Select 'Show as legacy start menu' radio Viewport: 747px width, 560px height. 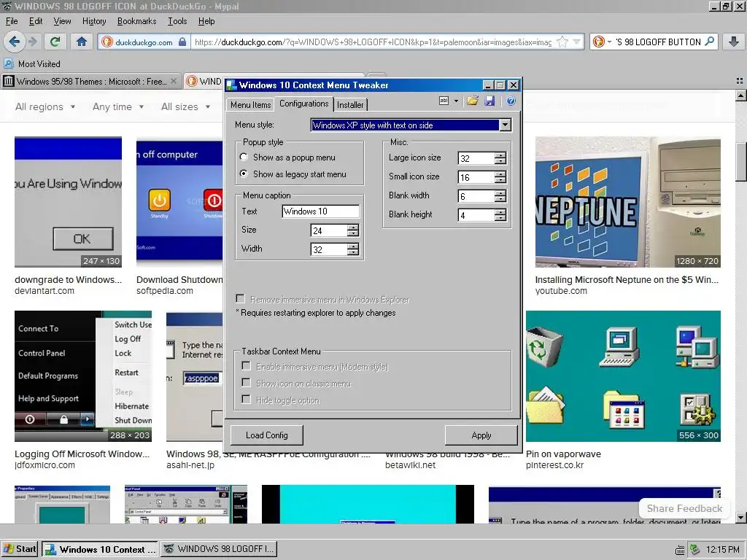[244, 174]
